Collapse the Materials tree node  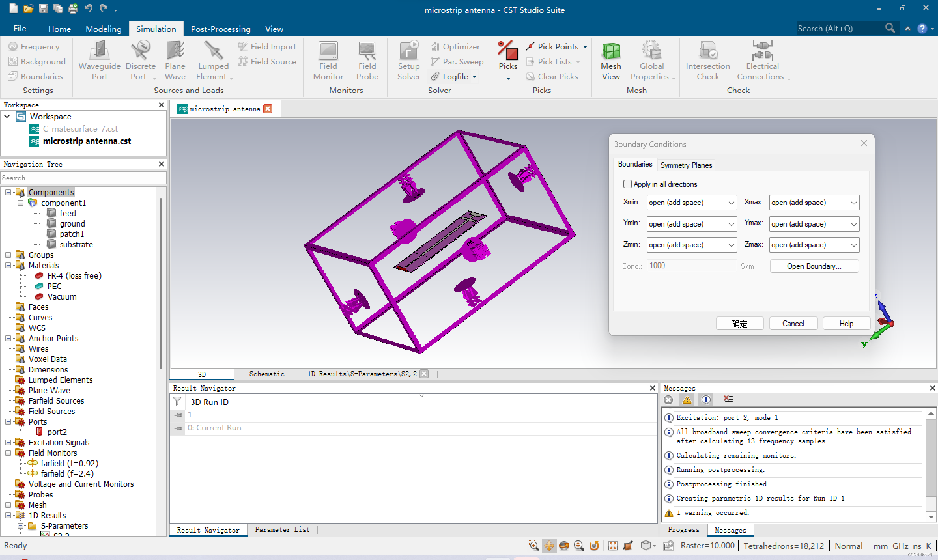(8, 266)
